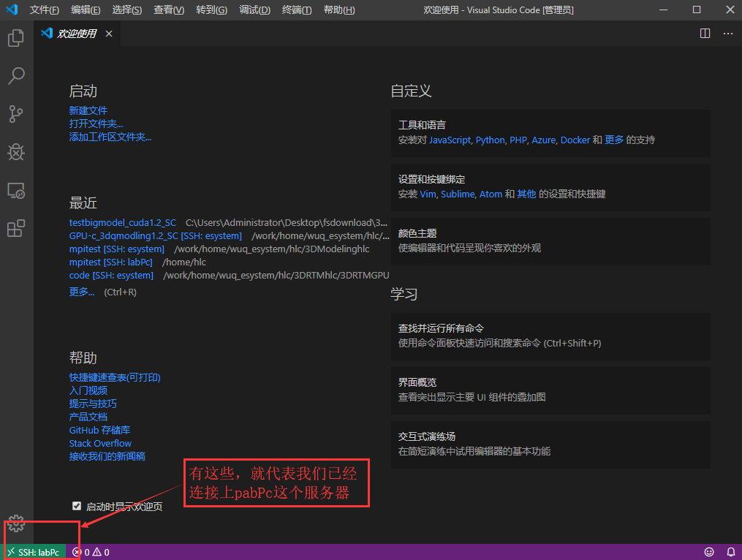This screenshot has height=560, width=742.
Task: Open the 界面概览 card
Action: pyautogui.click(x=550, y=390)
